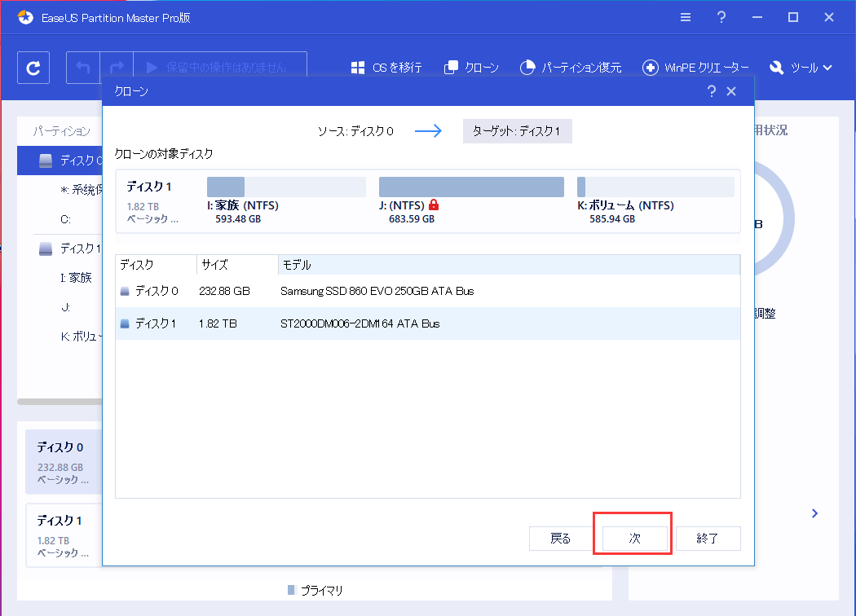Click ディスク 0 card in bottom map
This screenshot has width=856, height=616.
64,462
